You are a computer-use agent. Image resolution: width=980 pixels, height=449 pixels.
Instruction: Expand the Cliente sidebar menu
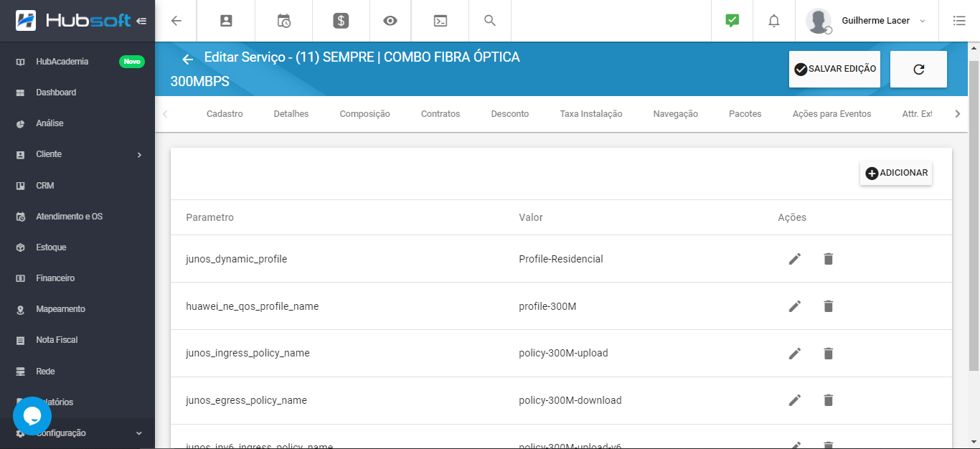tap(77, 154)
